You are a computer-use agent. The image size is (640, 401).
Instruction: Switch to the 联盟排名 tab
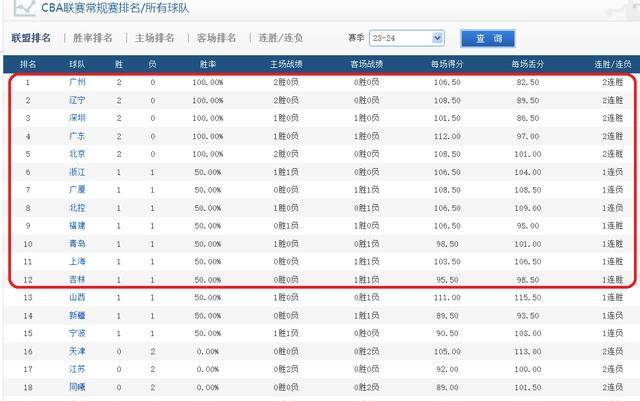[31, 38]
